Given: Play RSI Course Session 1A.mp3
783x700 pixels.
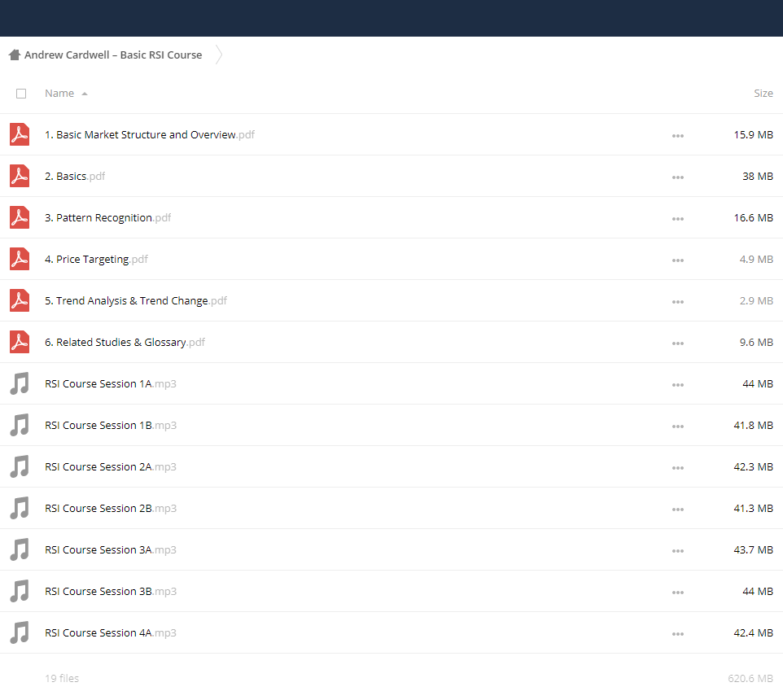Looking at the screenshot, I should coord(111,383).
